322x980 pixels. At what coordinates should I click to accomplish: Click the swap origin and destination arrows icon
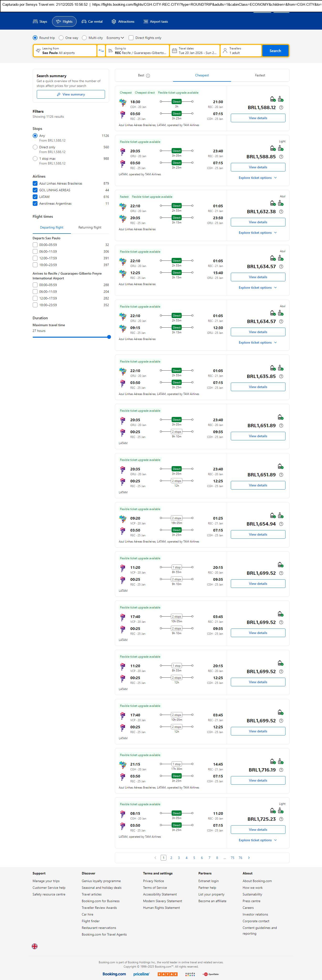(x=101, y=51)
